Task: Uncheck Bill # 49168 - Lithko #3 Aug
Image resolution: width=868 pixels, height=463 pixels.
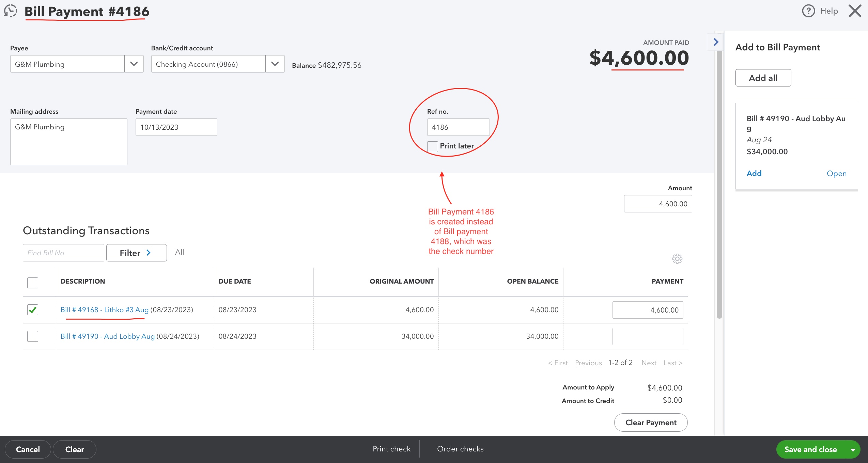Action: tap(32, 310)
